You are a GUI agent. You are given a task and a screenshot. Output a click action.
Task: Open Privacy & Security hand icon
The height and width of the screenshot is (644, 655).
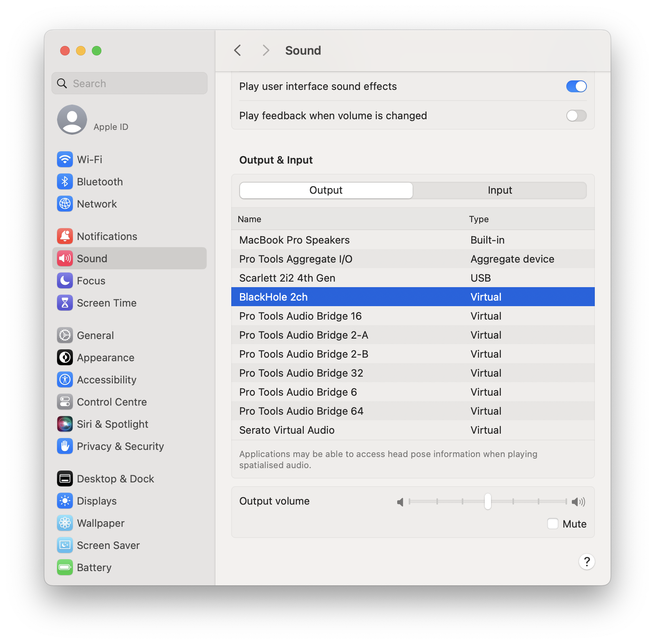(65, 446)
